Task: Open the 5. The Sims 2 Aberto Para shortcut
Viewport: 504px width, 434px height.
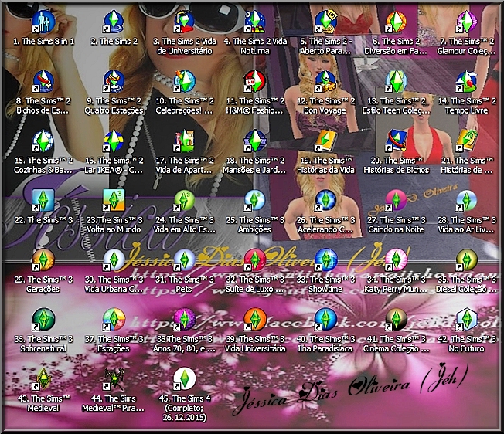Action: [x=325, y=22]
